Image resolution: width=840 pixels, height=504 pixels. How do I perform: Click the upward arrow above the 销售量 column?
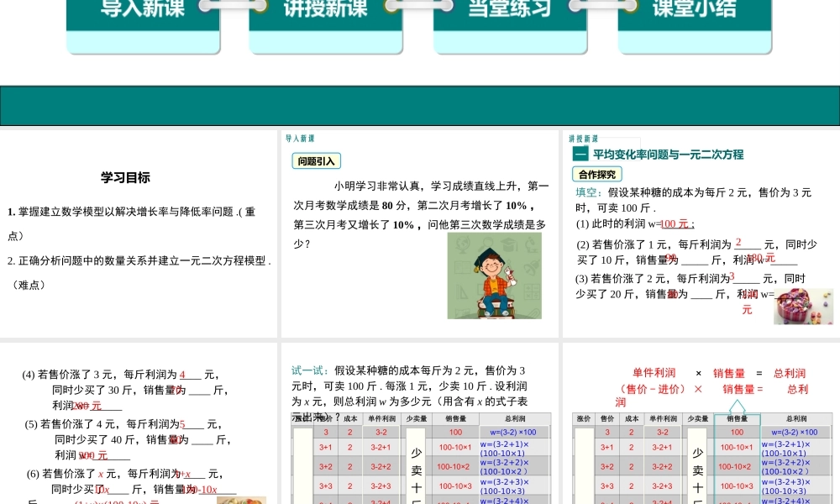coord(738,406)
